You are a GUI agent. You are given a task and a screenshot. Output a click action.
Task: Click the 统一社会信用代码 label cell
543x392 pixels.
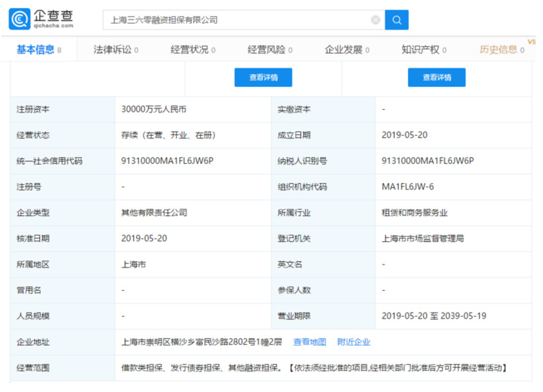click(x=63, y=161)
